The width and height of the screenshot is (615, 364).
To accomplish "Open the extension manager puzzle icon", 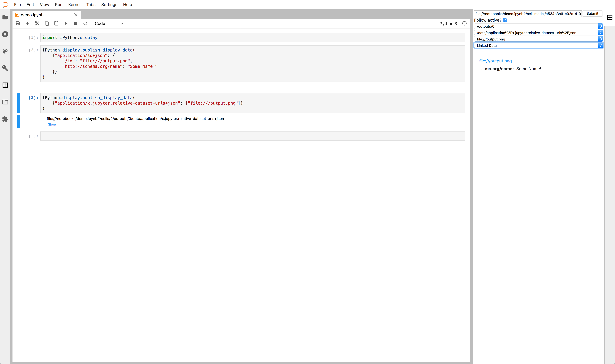I will pos(5,119).
